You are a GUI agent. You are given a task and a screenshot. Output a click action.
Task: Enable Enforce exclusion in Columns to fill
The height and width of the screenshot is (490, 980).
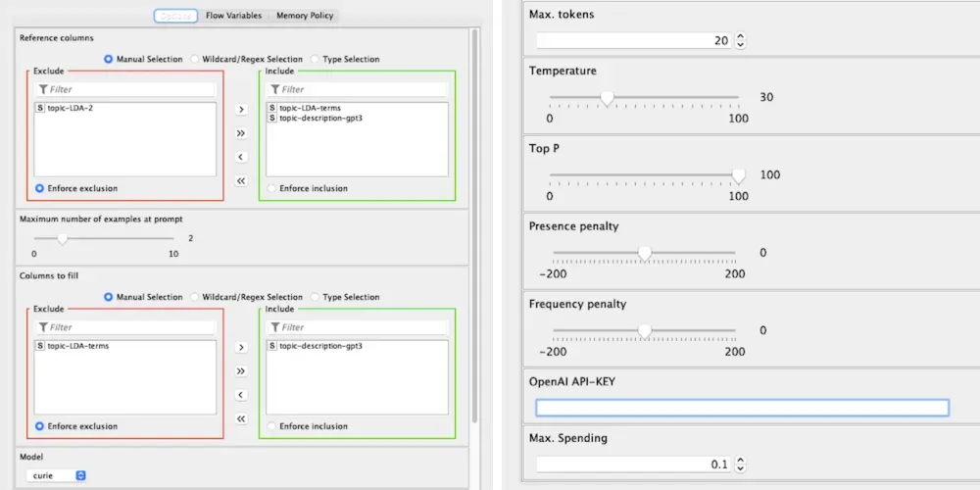coord(76,426)
